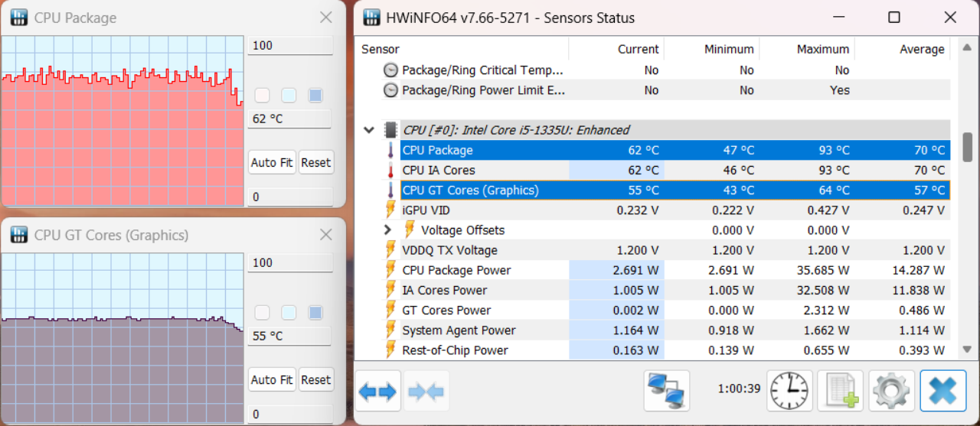Open sensor settings gear icon

click(x=891, y=391)
